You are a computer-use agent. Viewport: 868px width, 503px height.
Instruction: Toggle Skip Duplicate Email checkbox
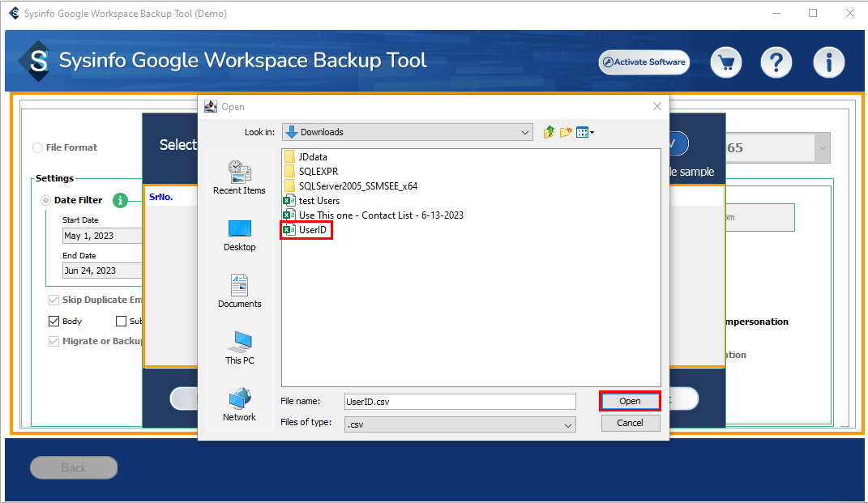pos(53,300)
